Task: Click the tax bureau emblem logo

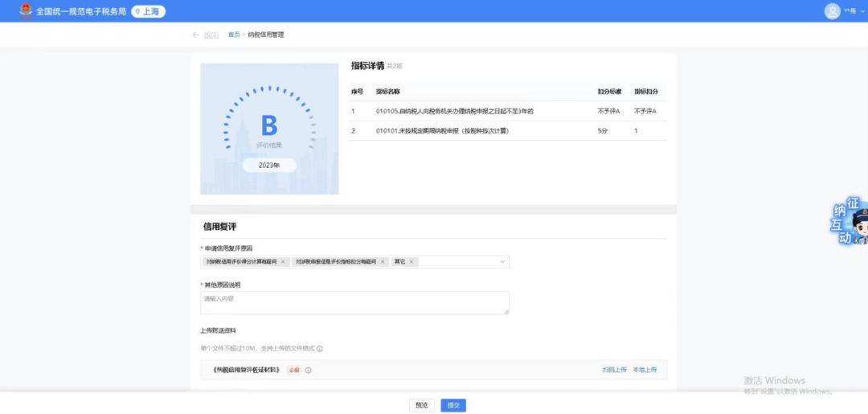Action: [x=23, y=11]
